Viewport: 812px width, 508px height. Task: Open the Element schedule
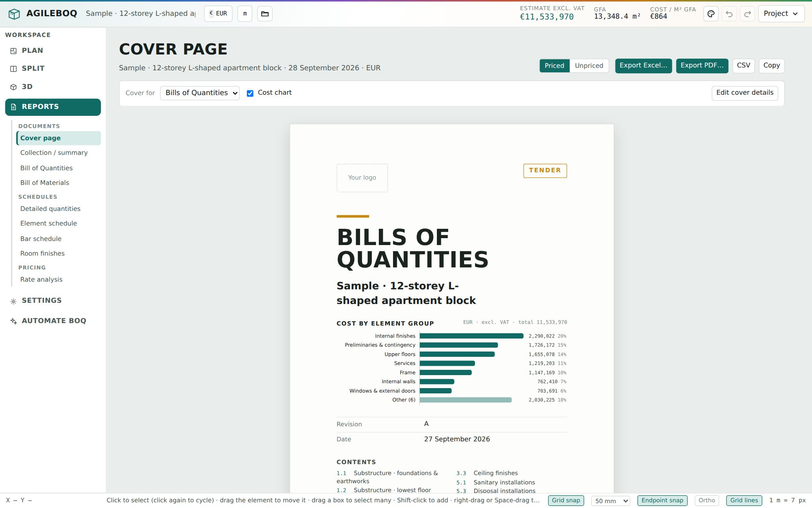pos(58,224)
